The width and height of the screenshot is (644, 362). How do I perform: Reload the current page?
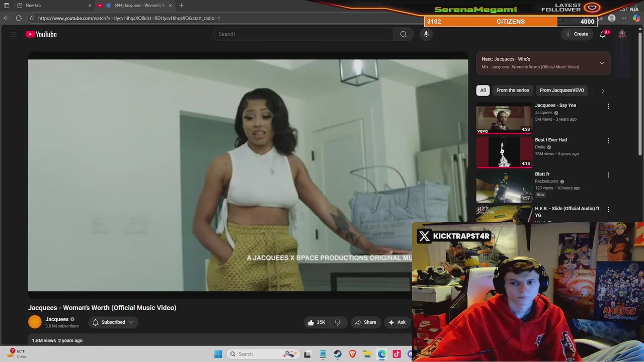[19, 18]
